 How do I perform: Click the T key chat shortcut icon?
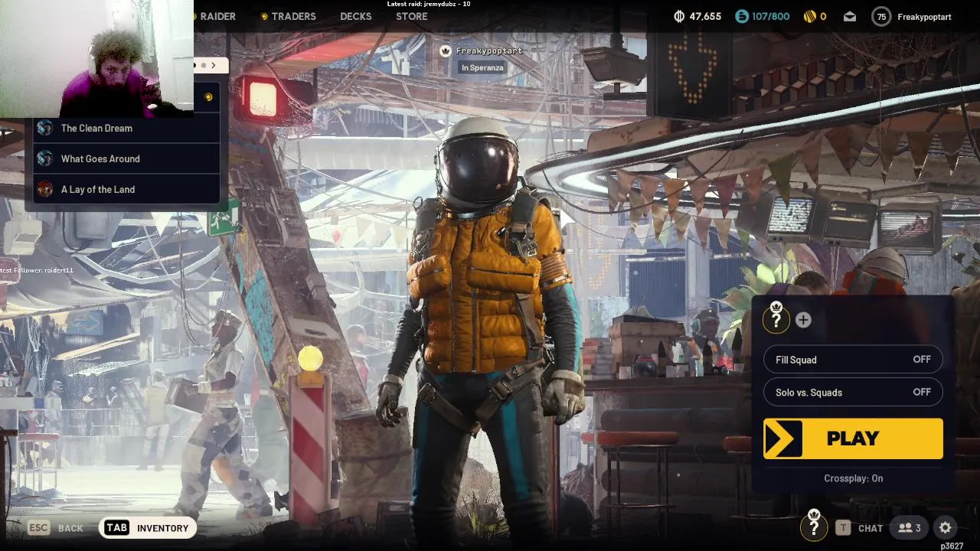843,527
